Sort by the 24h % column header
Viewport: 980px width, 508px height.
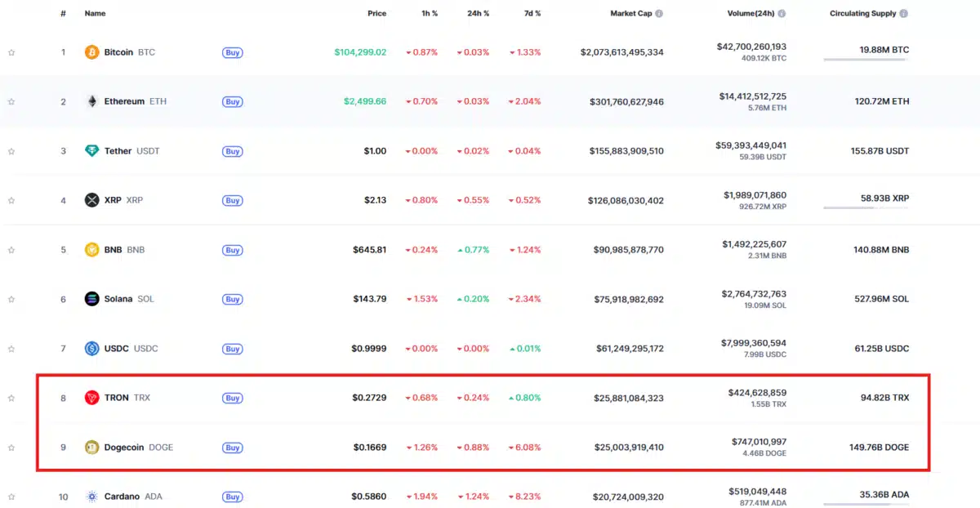coord(477,14)
